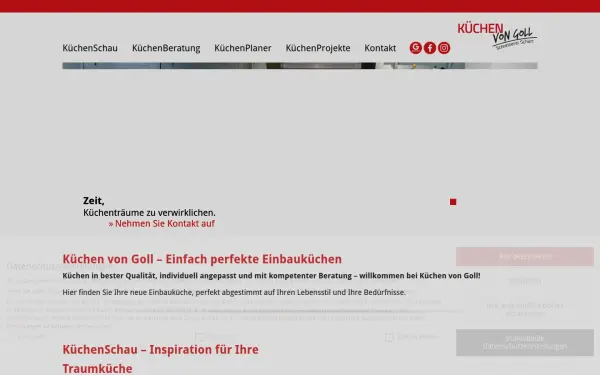Click the bold line 'Küchen in bester Qualität'
The height and width of the screenshot is (375, 600).
pos(271,276)
